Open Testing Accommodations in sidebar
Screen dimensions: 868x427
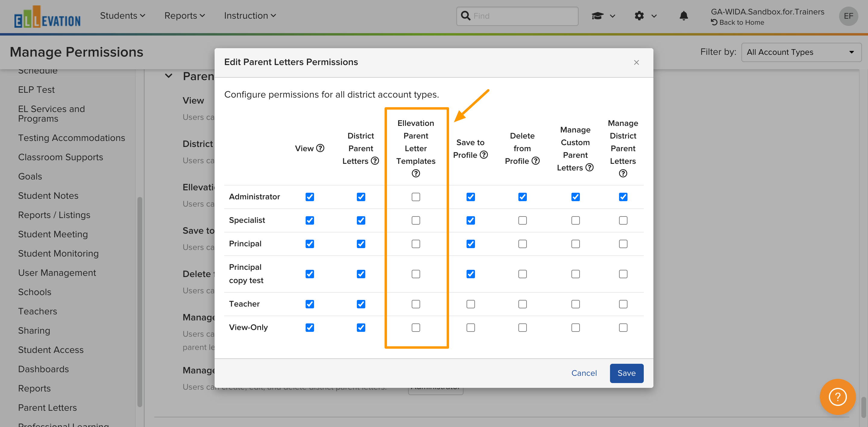tap(71, 138)
